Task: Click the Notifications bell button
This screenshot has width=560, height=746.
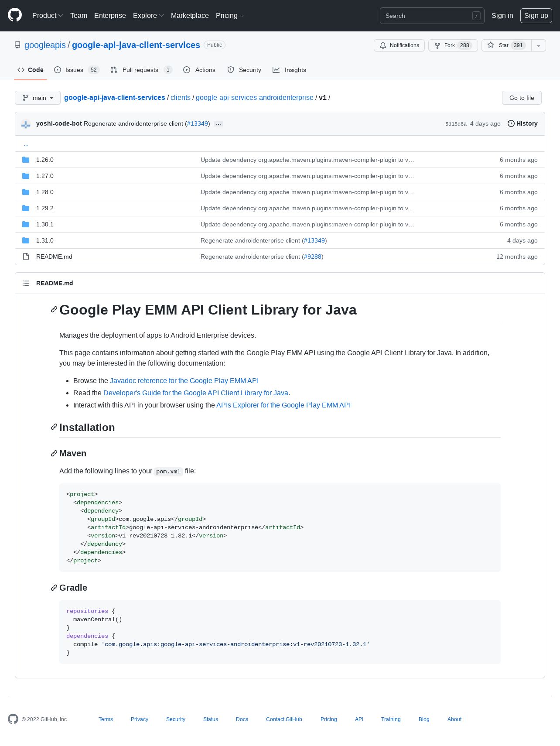Action: click(x=399, y=45)
